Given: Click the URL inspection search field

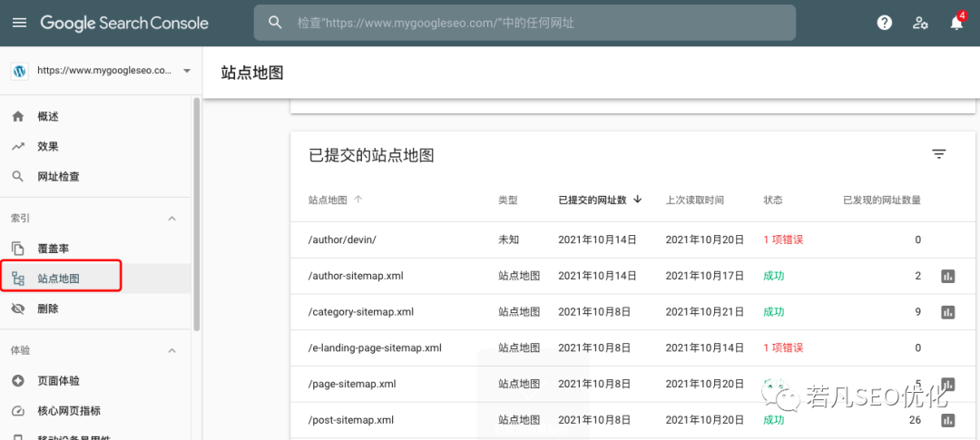Looking at the screenshot, I should pyautogui.click(x=525, y=23).
